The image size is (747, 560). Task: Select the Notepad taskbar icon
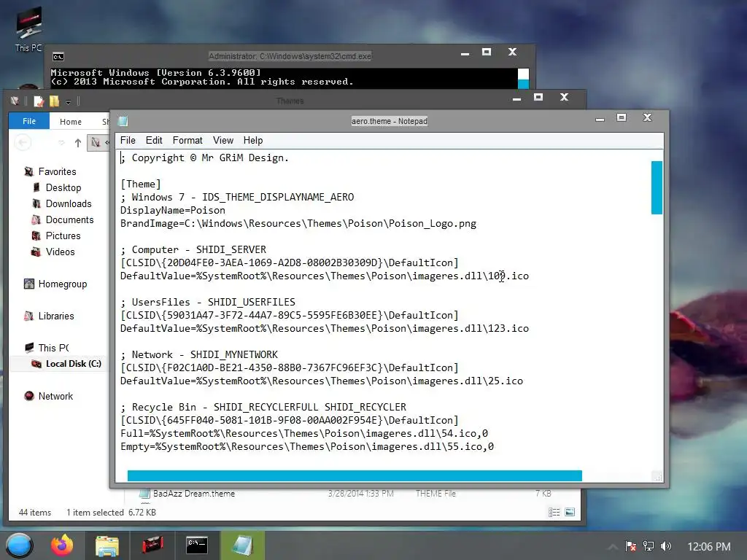click(x=242, y=545)
